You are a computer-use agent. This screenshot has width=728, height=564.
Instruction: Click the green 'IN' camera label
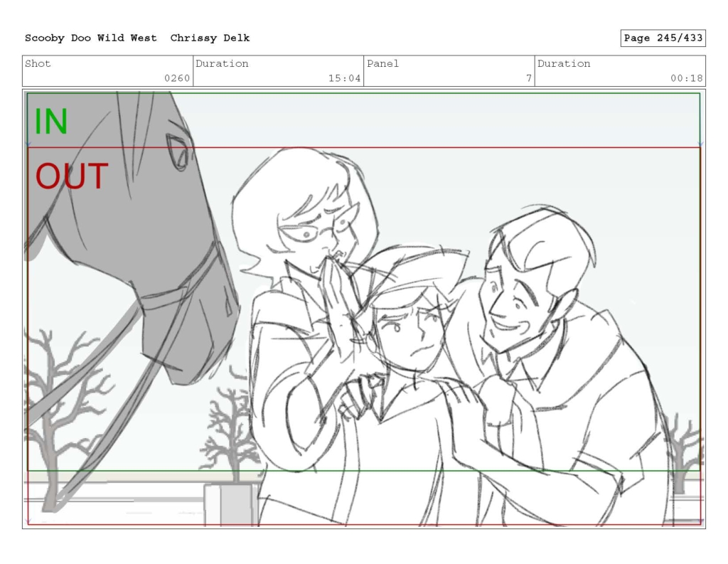pos(51,122)
